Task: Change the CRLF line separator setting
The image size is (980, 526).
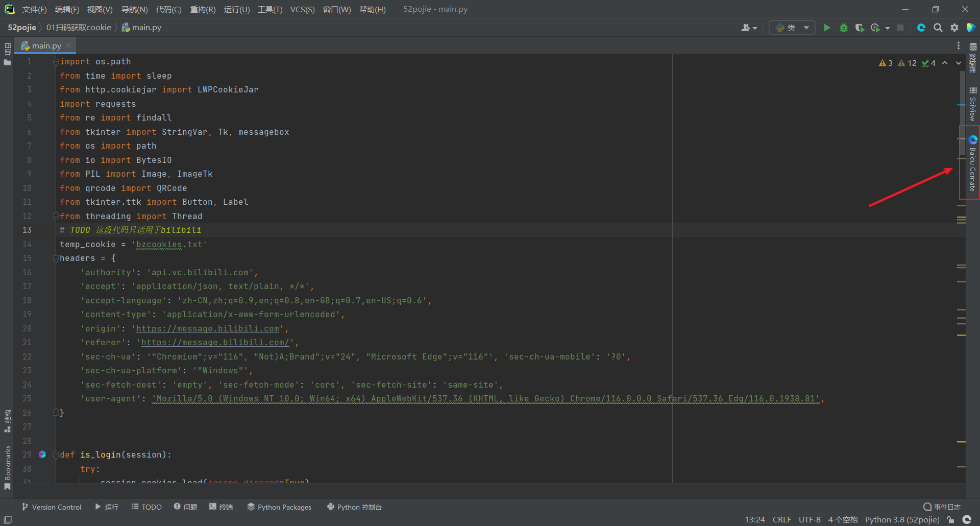Action: [781, 519]
